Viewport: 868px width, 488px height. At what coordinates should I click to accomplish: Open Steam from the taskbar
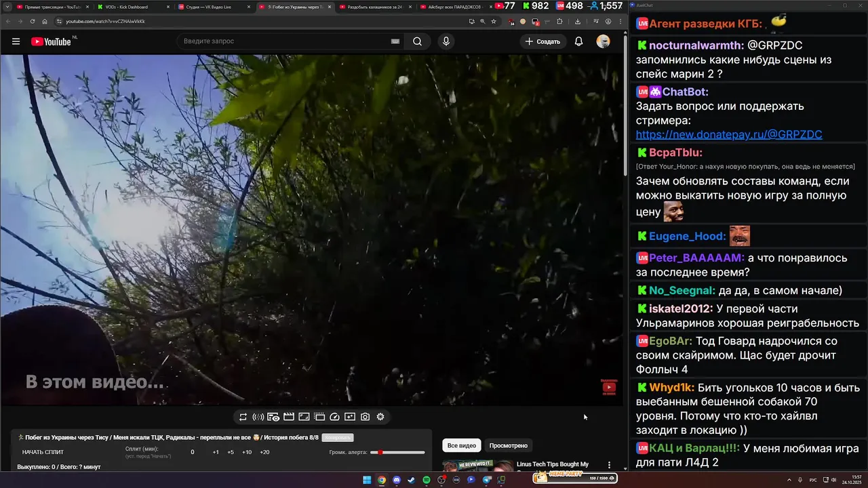[x=412, y=480]
